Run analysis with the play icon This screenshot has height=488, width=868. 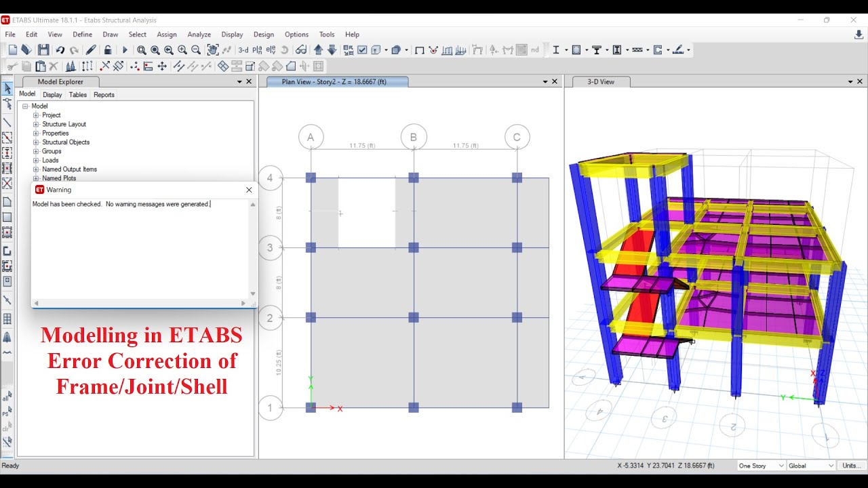[x=125, y=50]
